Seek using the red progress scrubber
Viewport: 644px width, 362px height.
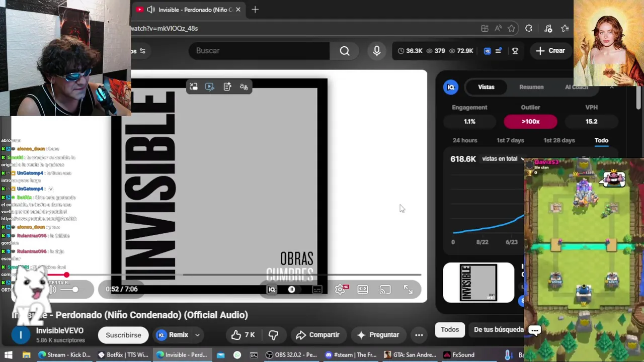(66, 275)
